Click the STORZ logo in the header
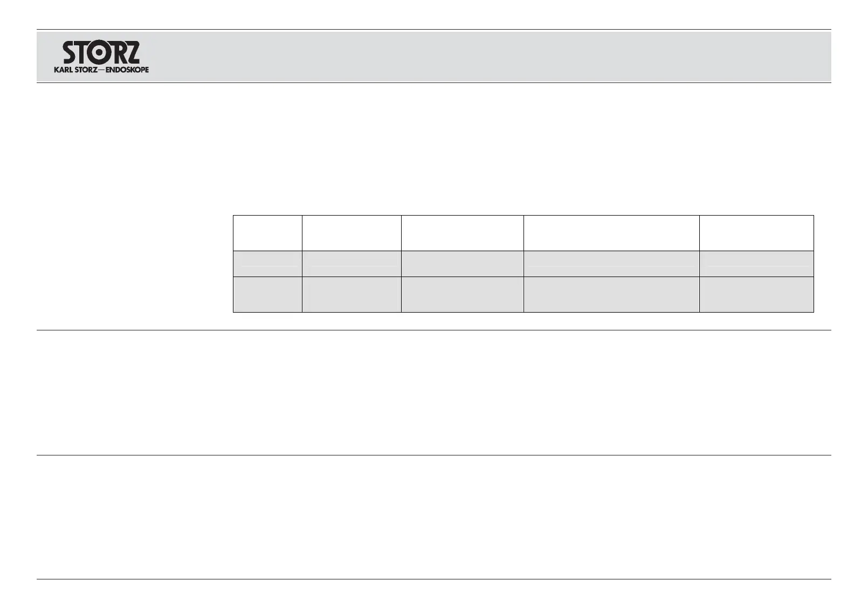Image resolution: width=868 pixels, height=608 pixels. (x=101, y=52)
